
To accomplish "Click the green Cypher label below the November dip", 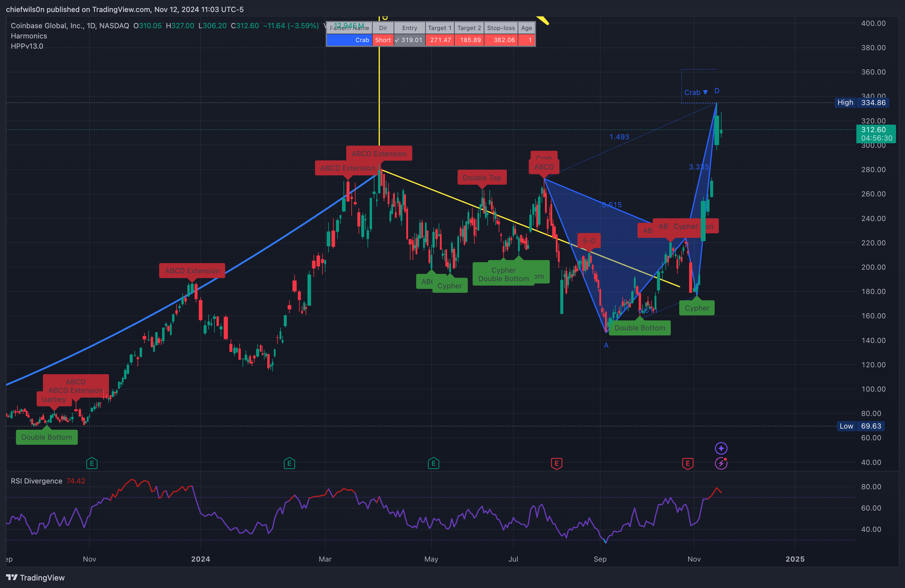I will [x=697, y=308].
